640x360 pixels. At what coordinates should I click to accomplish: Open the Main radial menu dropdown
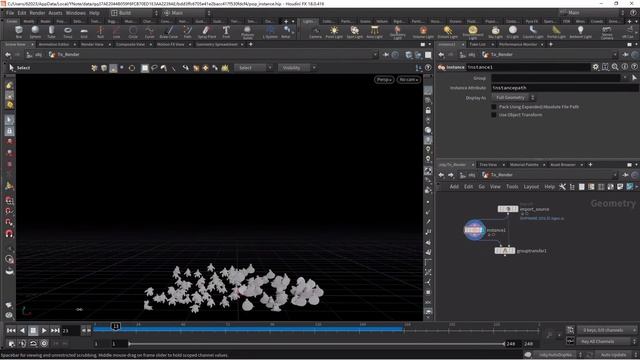pyautogui.click(x=187, y=13)
